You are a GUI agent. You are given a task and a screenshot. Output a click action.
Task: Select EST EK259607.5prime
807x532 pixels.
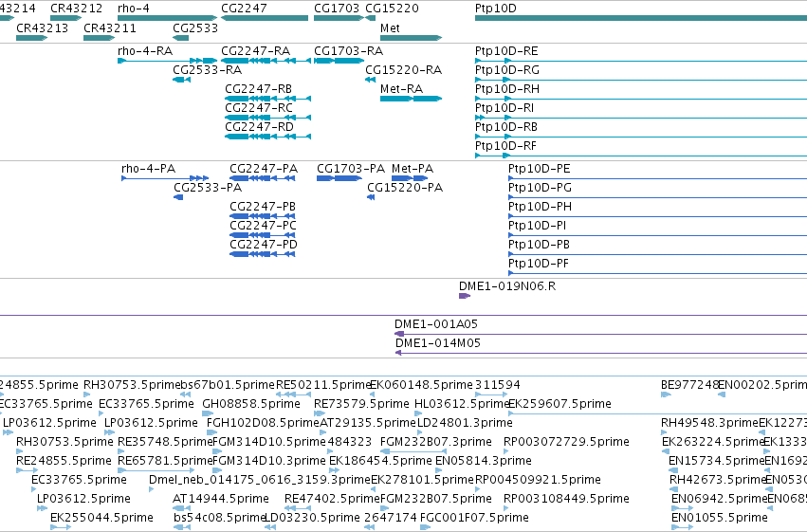[658, 413]
